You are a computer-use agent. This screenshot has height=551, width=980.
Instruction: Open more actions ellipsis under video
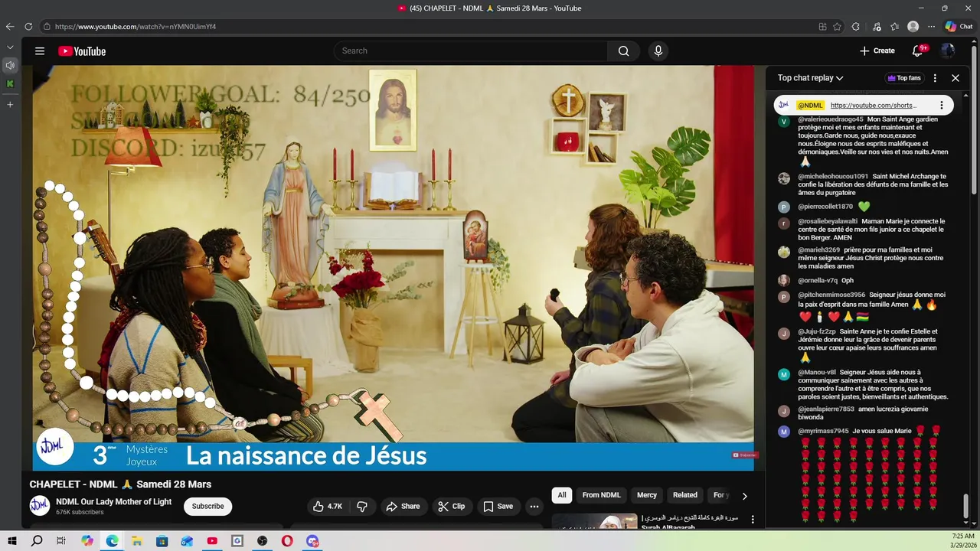pyautogui.click(x=534, y=506)
